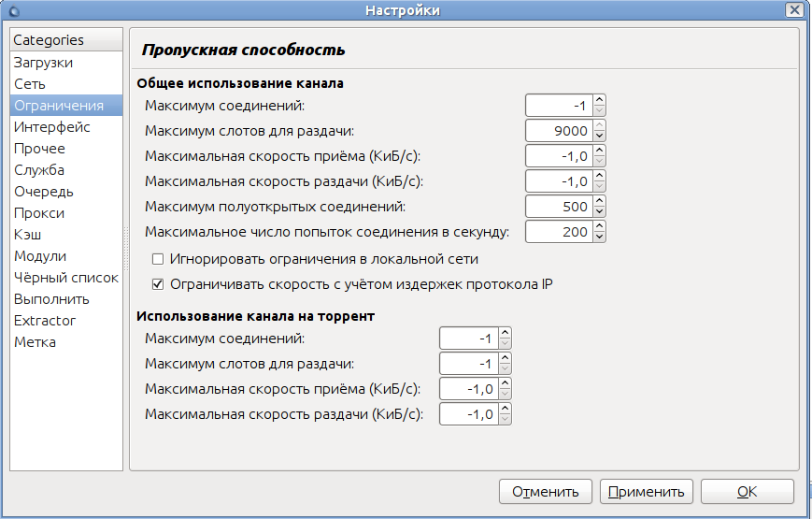
Task: Open the Выполнить category
Action: (x=66, y=299)
